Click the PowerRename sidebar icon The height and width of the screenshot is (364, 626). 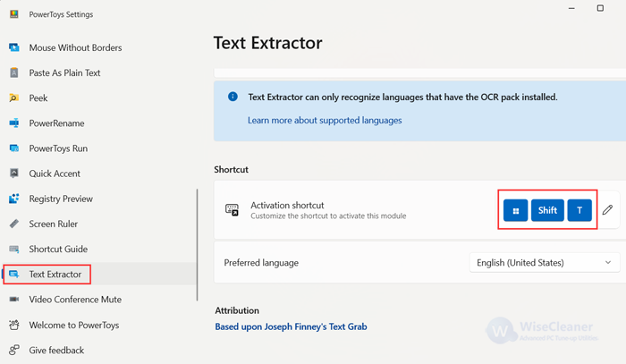coord(14,123)
